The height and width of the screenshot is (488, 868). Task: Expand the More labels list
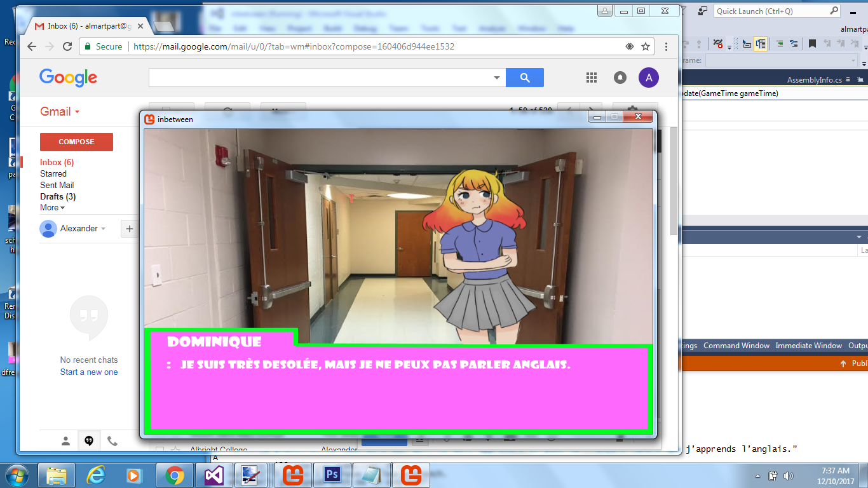[x=52, y=207]
